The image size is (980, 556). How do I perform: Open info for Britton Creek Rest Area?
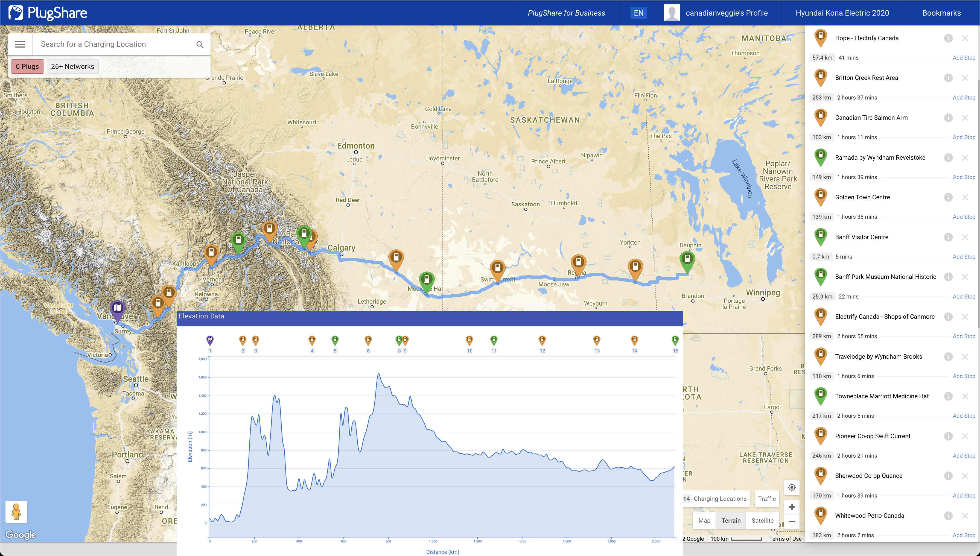tap(948, 78)
